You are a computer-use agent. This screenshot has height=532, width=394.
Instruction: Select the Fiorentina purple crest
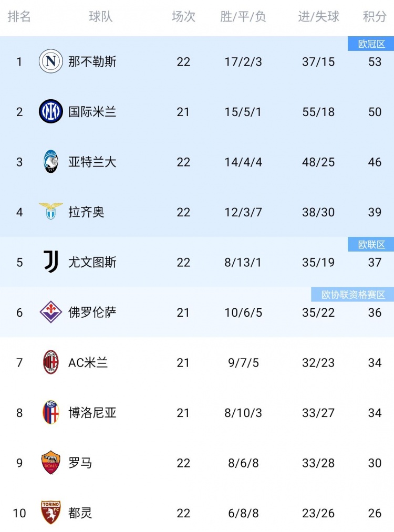[51, 312]
